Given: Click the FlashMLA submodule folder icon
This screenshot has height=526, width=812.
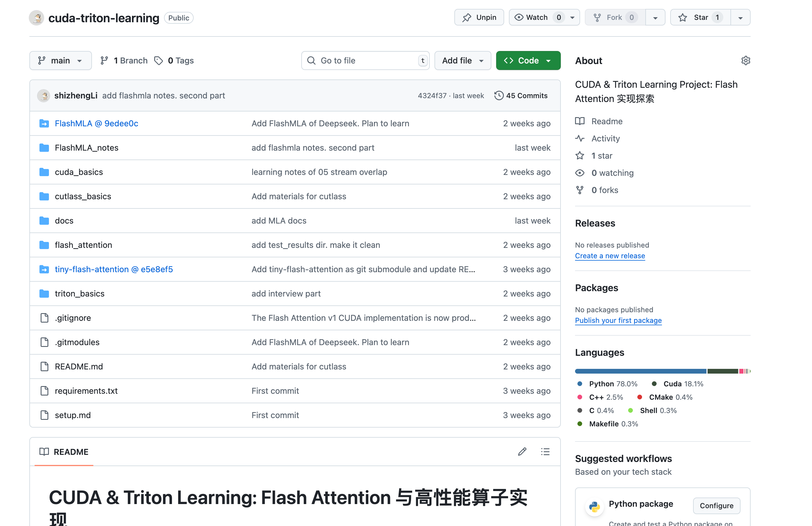Looking at the screenshot, I should (x=44, y=123).
